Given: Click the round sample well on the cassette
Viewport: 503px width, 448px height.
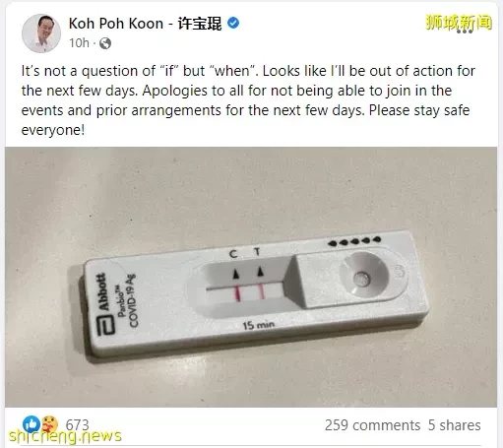Looking at the screenshot, I should pos(362,280).
